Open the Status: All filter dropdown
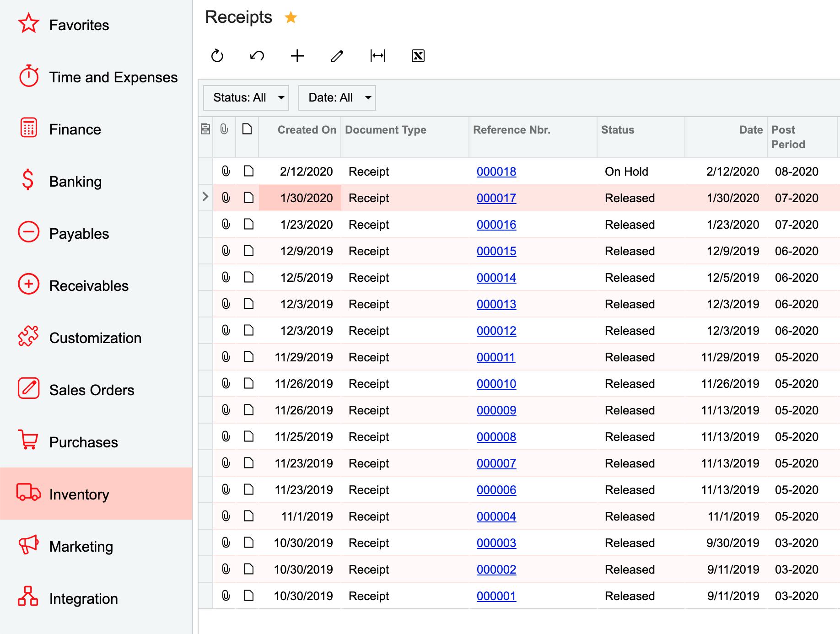This screenshot has width=840, height=634. (246, 97)
